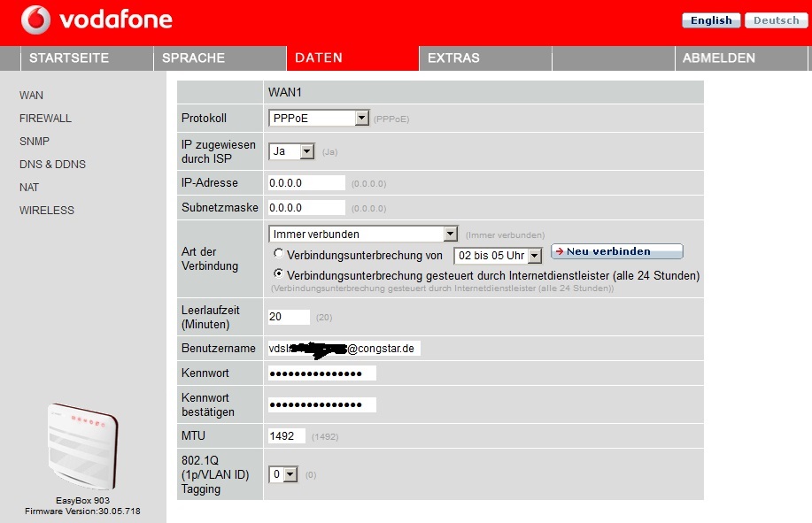Screen dimensions: 812x523
Task: Click the EasyBox 903 router image
Action: click(81, 450)
